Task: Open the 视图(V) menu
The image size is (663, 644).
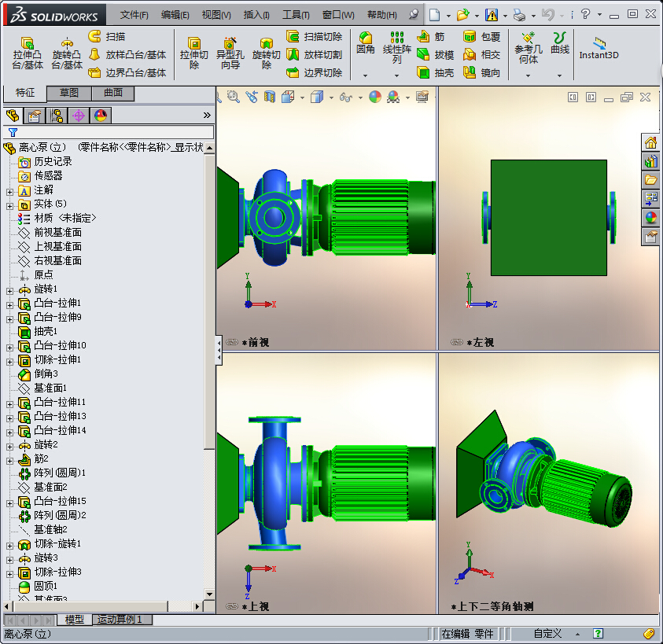Action: [x=216, y=15]
